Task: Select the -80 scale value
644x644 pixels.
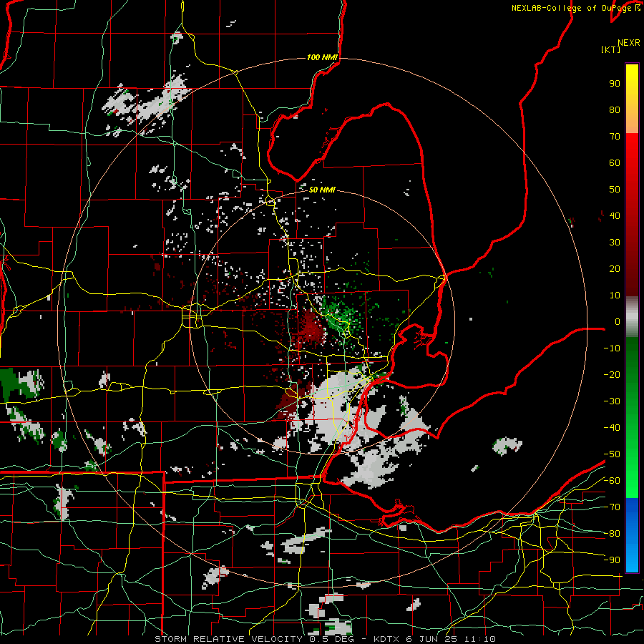Action: coord(612,534)
